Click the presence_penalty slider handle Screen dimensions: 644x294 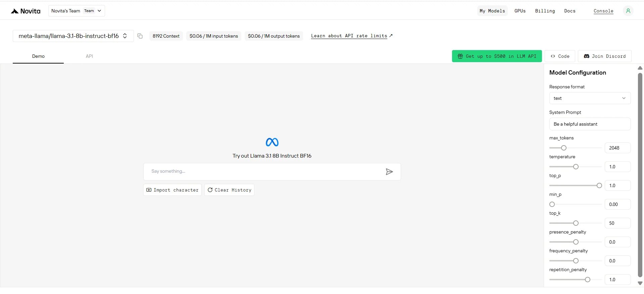(576, 242)
